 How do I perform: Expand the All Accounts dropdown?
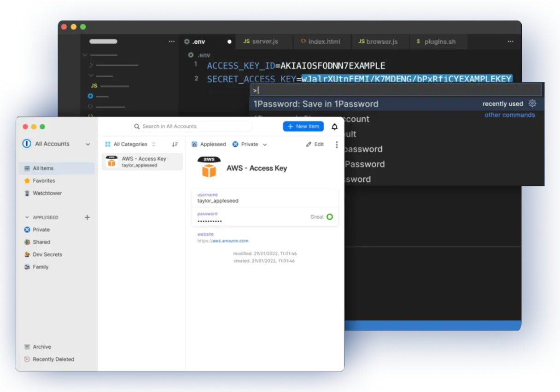click(88, 144)
